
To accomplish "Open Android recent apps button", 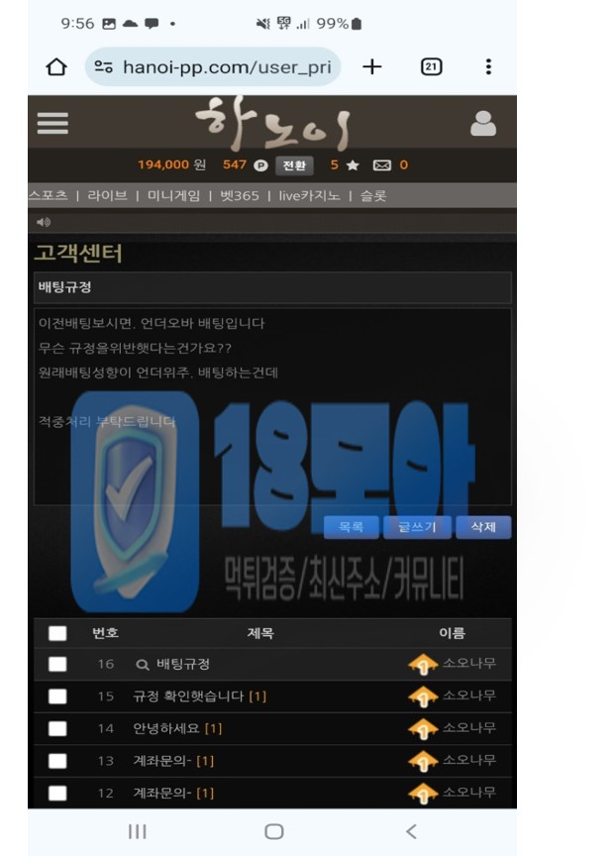I will coord(137,831).
